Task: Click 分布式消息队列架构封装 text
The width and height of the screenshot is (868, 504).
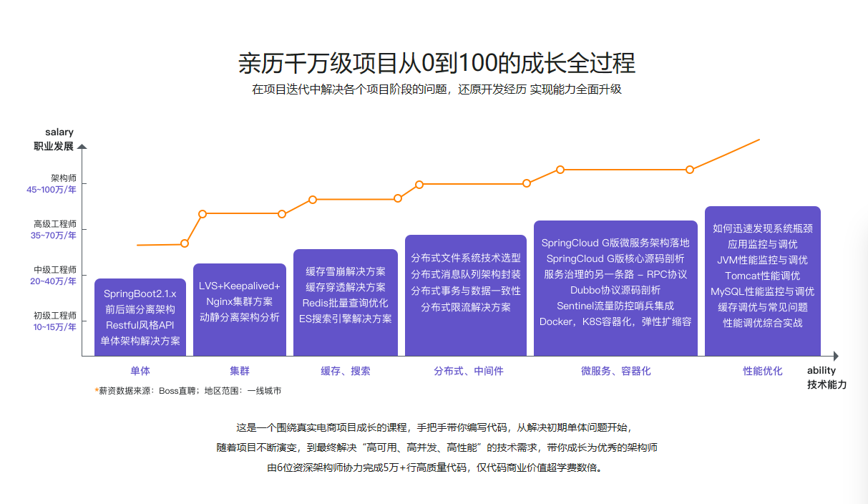Action: (x=466, y=274)
